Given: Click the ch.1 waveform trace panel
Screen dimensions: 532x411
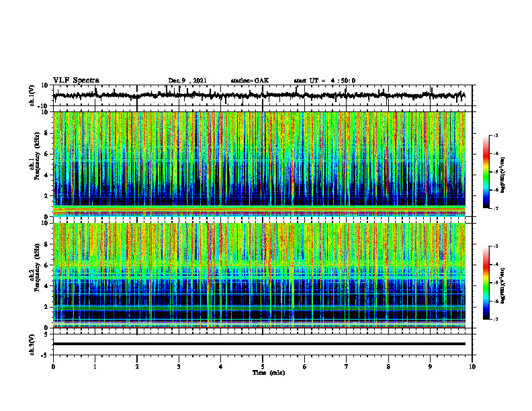Looking at the screenshot, I should [262, 95].
